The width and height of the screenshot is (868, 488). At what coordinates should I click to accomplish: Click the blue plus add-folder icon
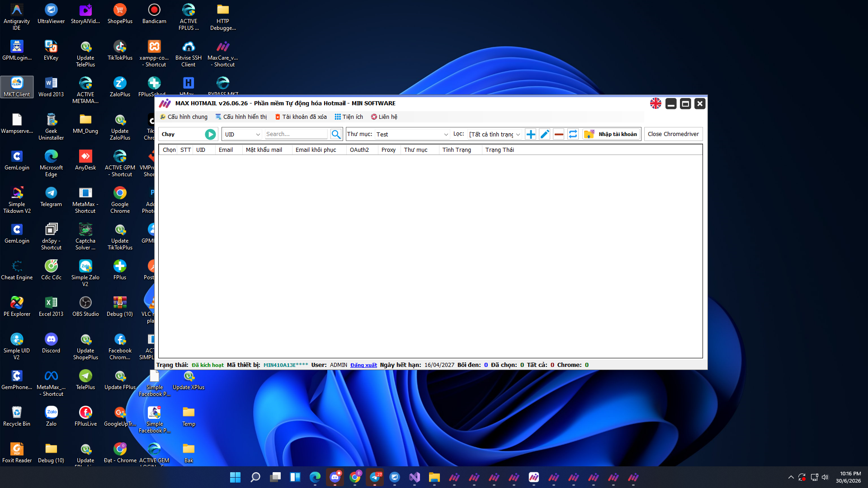coord(531,134)
